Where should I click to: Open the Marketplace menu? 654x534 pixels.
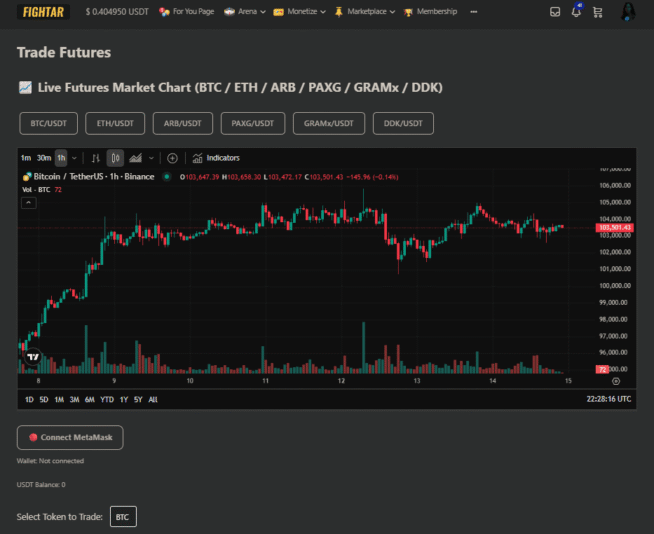[364, 12]
